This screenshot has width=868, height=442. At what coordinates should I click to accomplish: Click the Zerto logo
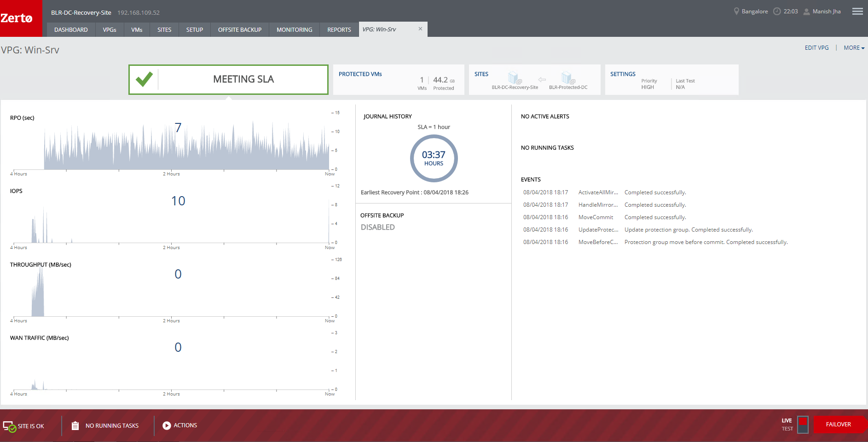coord(17,18)
